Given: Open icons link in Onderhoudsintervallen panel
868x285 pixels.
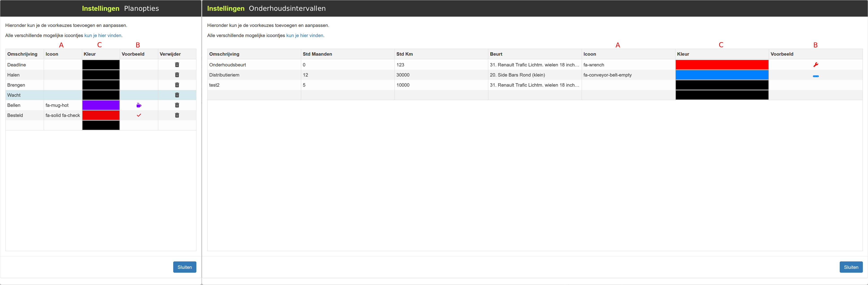Looking at the screenshot, I should point(305,35).
